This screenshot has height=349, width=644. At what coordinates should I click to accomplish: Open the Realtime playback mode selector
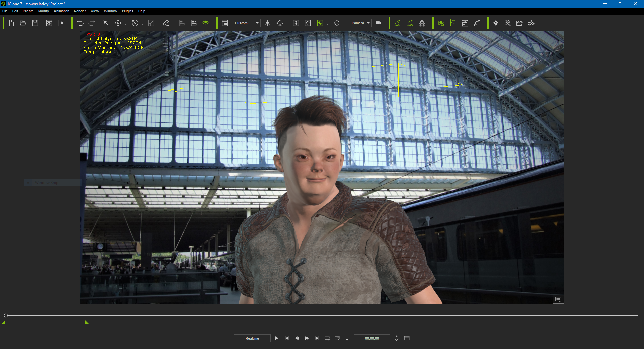point(252,338)
